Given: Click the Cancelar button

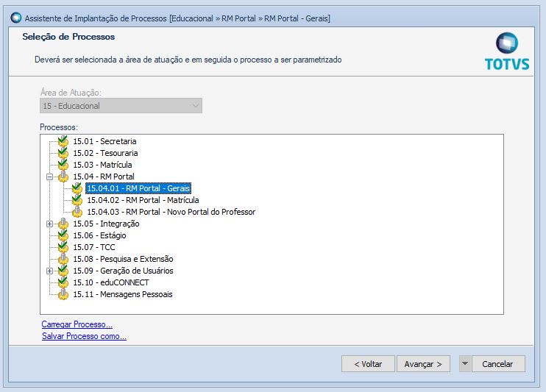Looking at the screenshot, I should 498,364.
